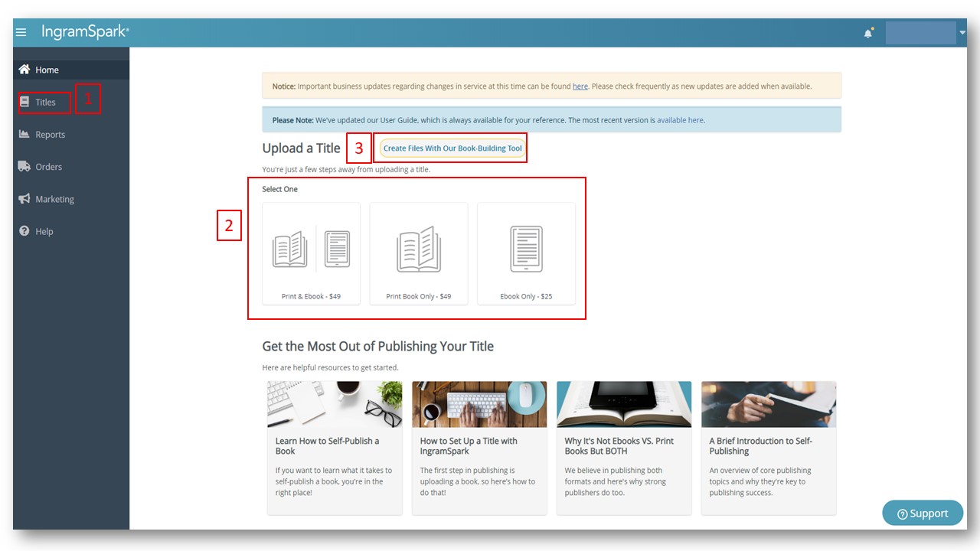
Task: Expand the account dropdown arrow
Action: 962,33
